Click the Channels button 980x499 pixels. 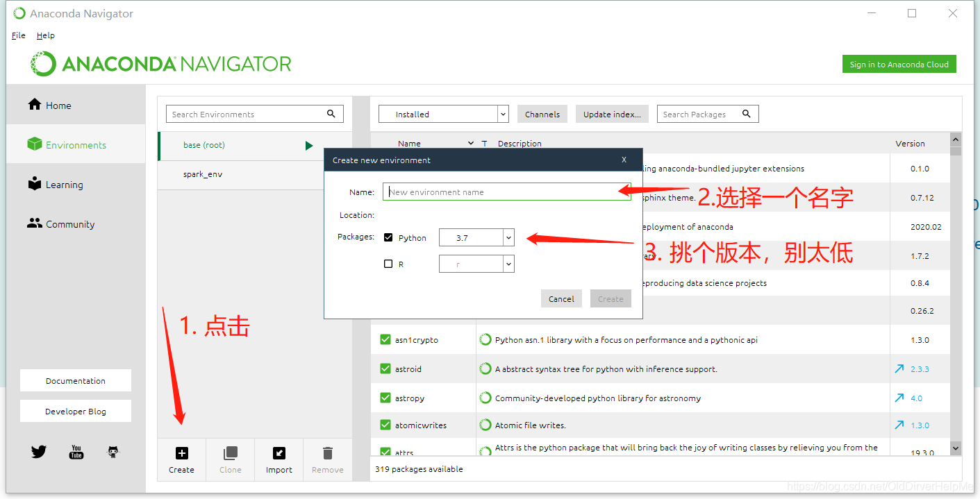click(542, 114)
